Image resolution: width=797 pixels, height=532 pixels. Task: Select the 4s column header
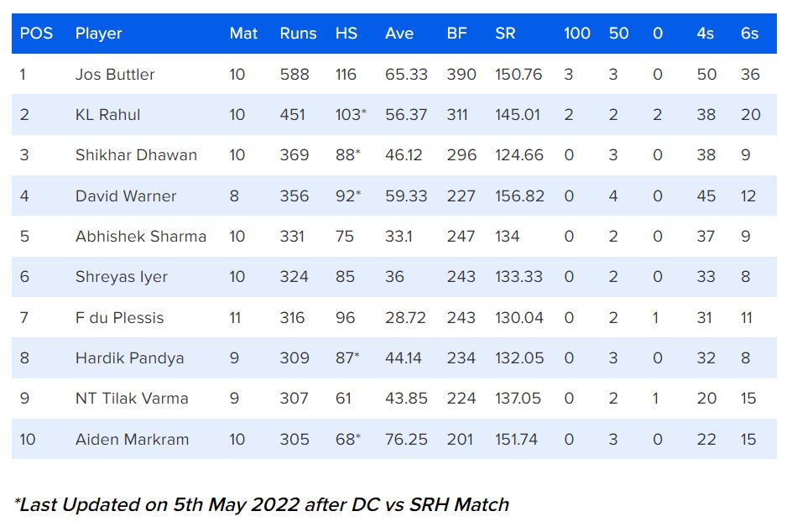point(706,34)
